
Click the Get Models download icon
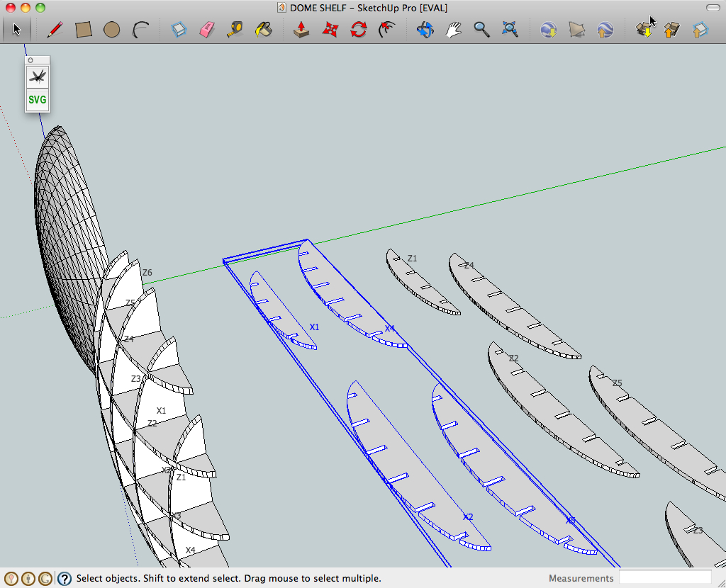coord(644,30)
